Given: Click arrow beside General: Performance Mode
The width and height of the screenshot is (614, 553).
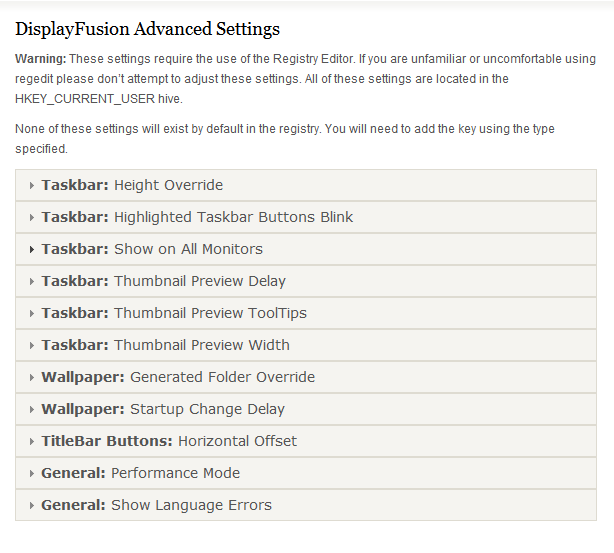Looking at the screenshot, I should (x=32, y=473).
